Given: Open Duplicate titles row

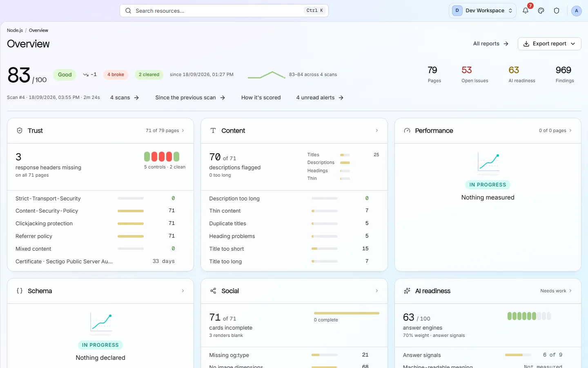Looking at the screenshot, I should 294,224.
